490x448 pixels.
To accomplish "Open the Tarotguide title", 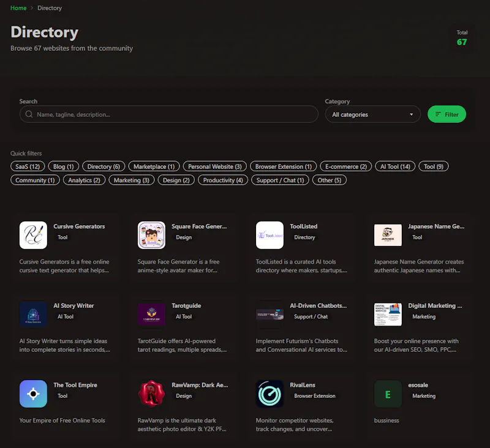I will (x=186, y=305).
